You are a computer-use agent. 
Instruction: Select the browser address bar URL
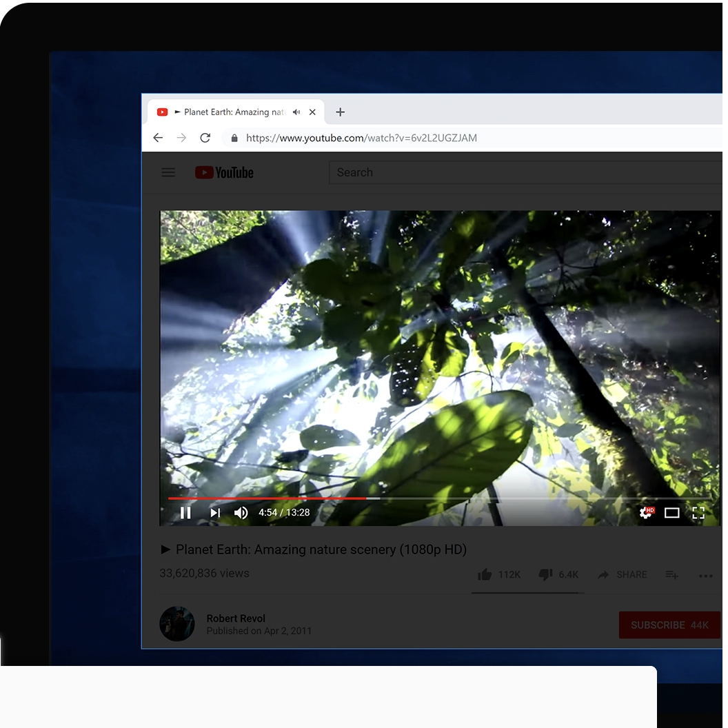pyautogui.click(x=361, y=138)
